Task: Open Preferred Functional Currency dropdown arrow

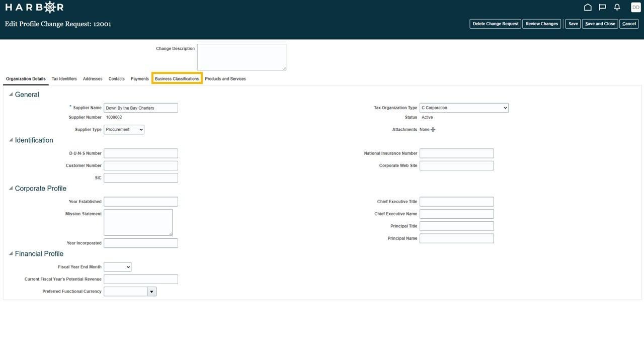Action: pos(151,292)
